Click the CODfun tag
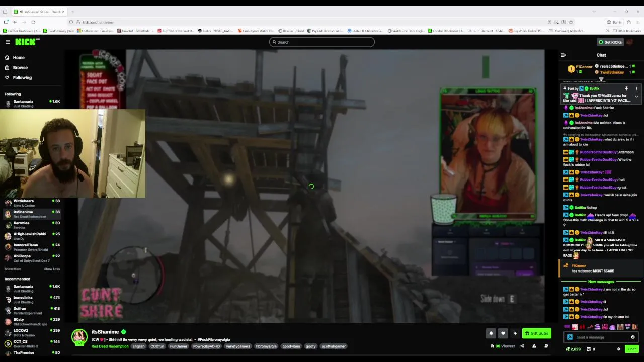The width and height of the screenshot is (644, 362). (157, 346)
